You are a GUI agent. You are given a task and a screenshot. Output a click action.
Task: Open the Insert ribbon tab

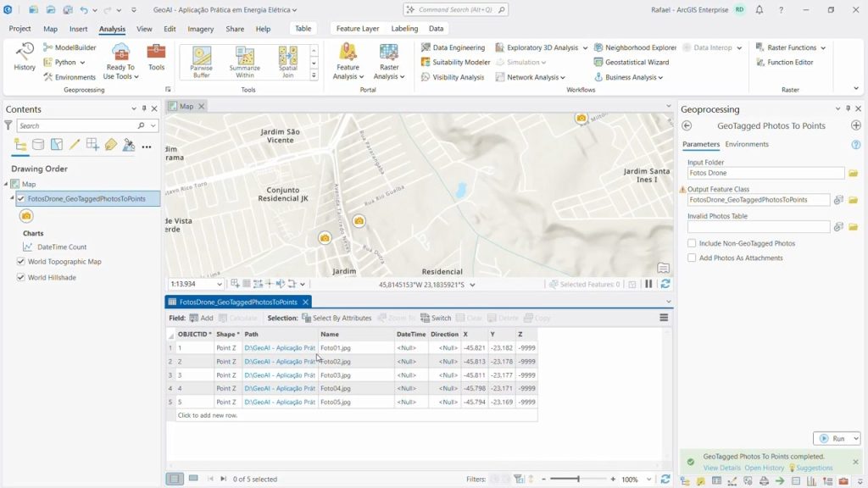pyautogui.click(x=78, y=29)
